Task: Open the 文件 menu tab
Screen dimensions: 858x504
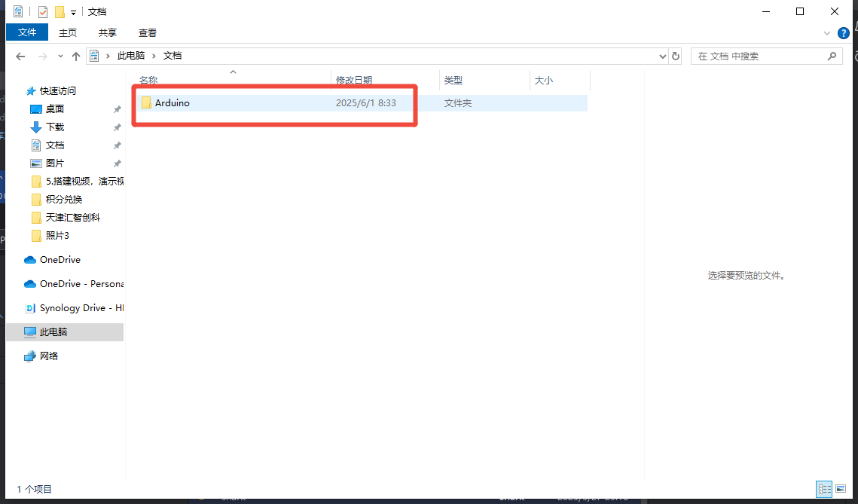Action: tap(27, 32)
